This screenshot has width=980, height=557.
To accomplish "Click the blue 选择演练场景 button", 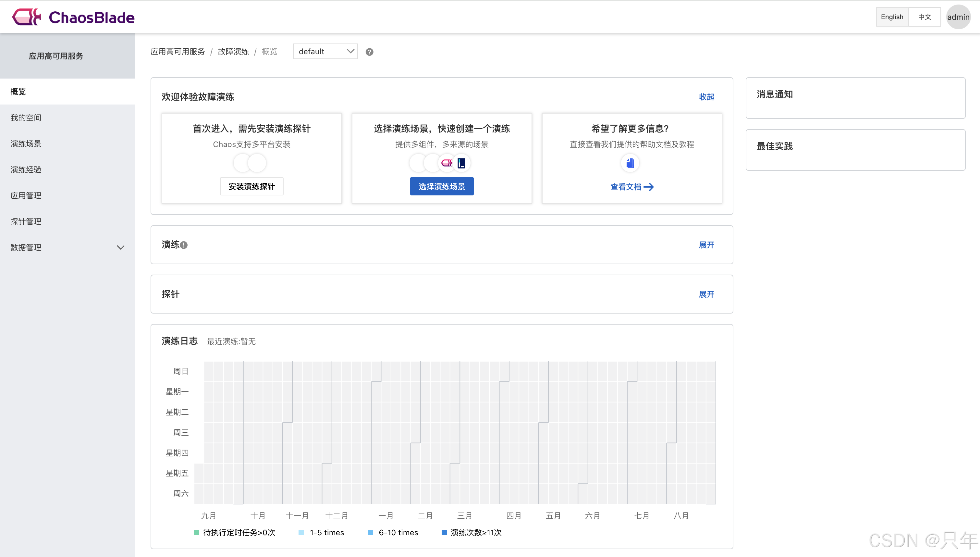I will [x=442, y=186].
